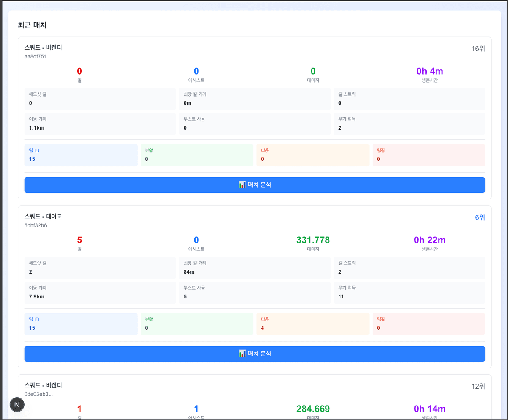This screenshot has width=508, height=420.
Task: Select the blue 6위 rank label
Action: point(480,218)
